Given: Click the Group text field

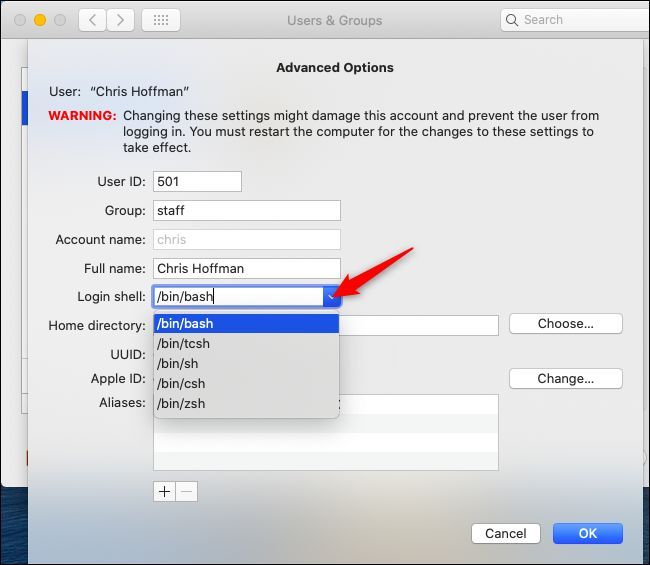Looking at the screenshot, I should click(x=246, y=210).
